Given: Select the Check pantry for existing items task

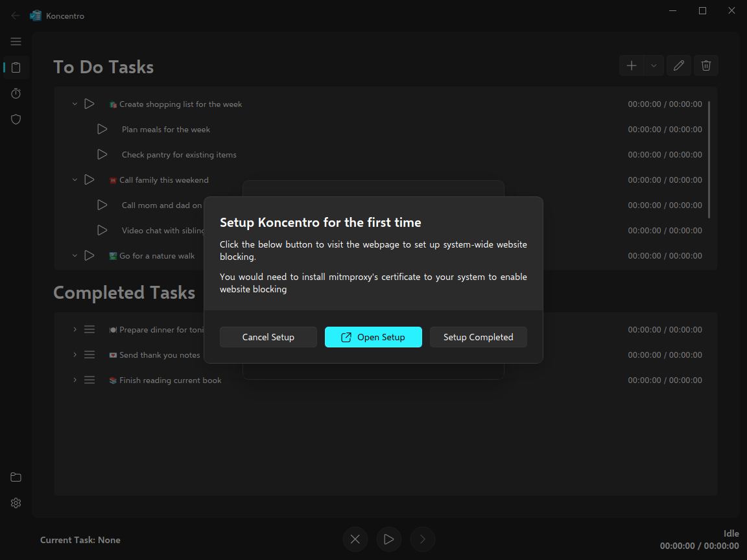Looking at the screenshot, I should click(179, 155).
